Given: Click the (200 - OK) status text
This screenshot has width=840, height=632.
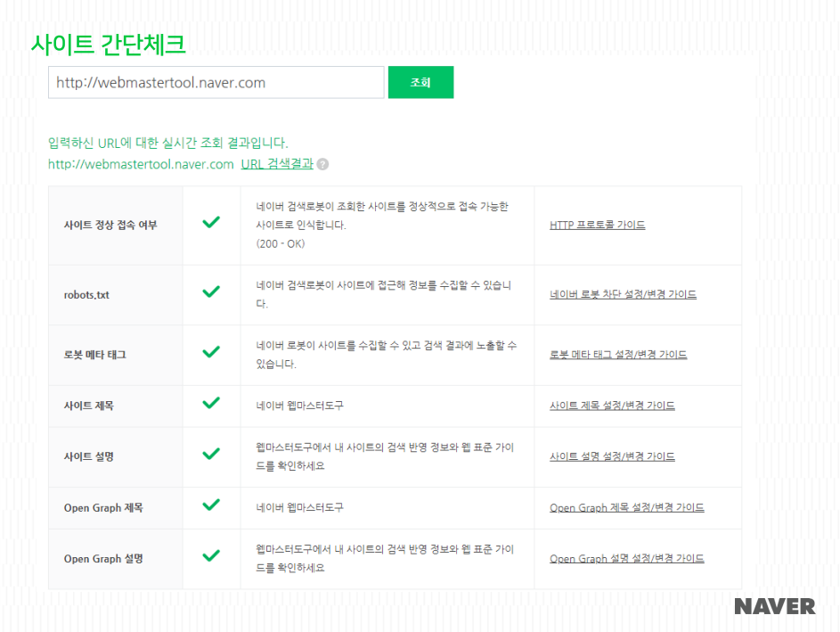Looking at the screenshot, I should [x=281, y=244].
